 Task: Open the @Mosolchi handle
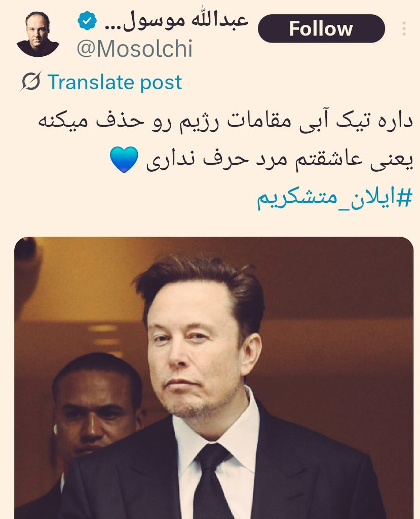134,49
